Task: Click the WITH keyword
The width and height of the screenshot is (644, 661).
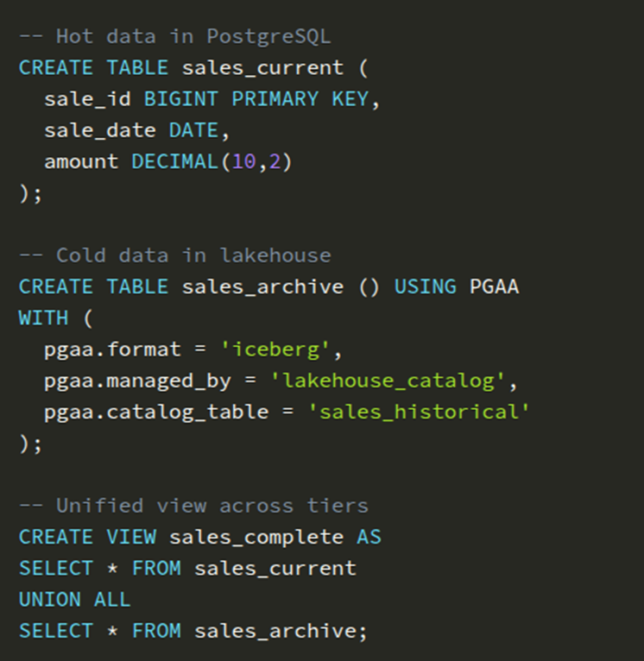Action: tap(43, 318)
